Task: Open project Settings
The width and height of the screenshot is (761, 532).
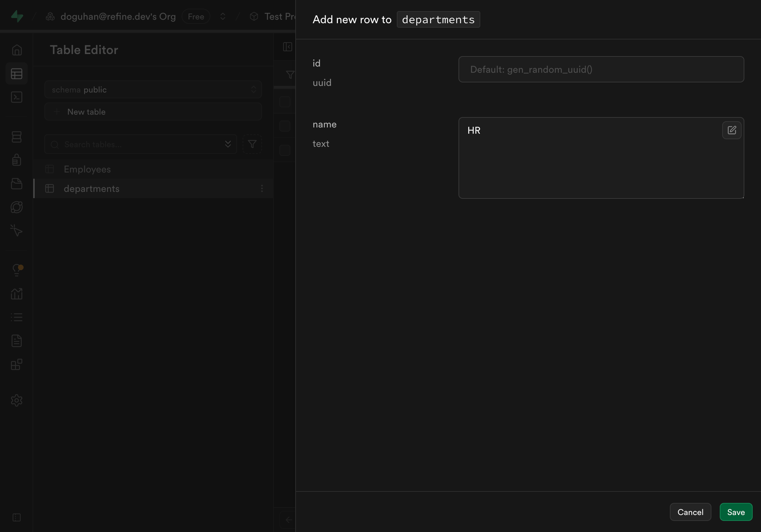Action: click(17, 400)
